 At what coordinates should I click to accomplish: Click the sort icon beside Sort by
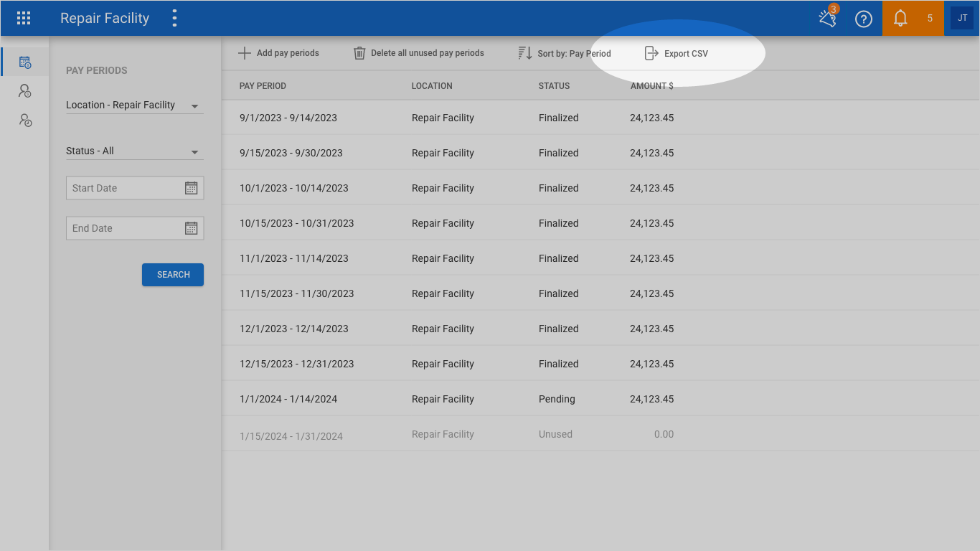[x=525, y=53]
